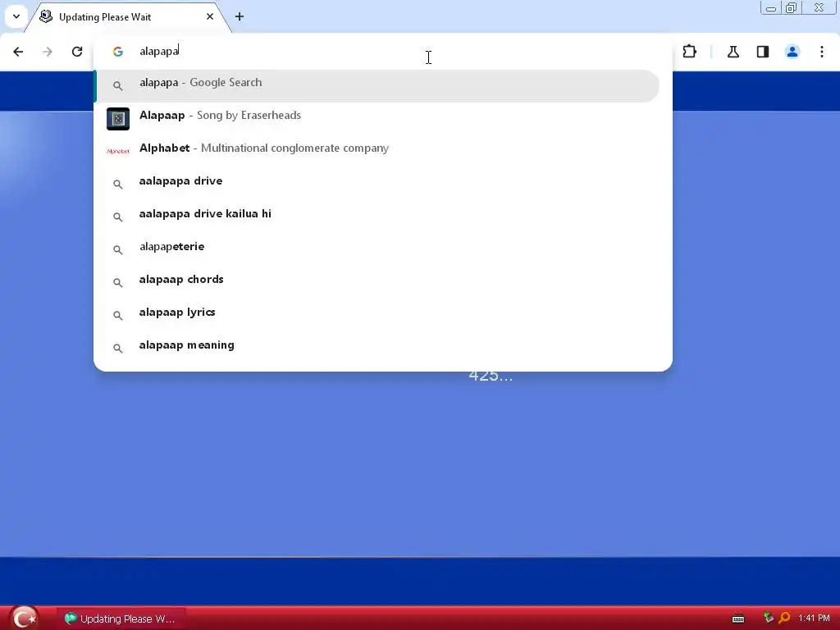
Task: Minimize the browser window
Action: click(771, 8)
